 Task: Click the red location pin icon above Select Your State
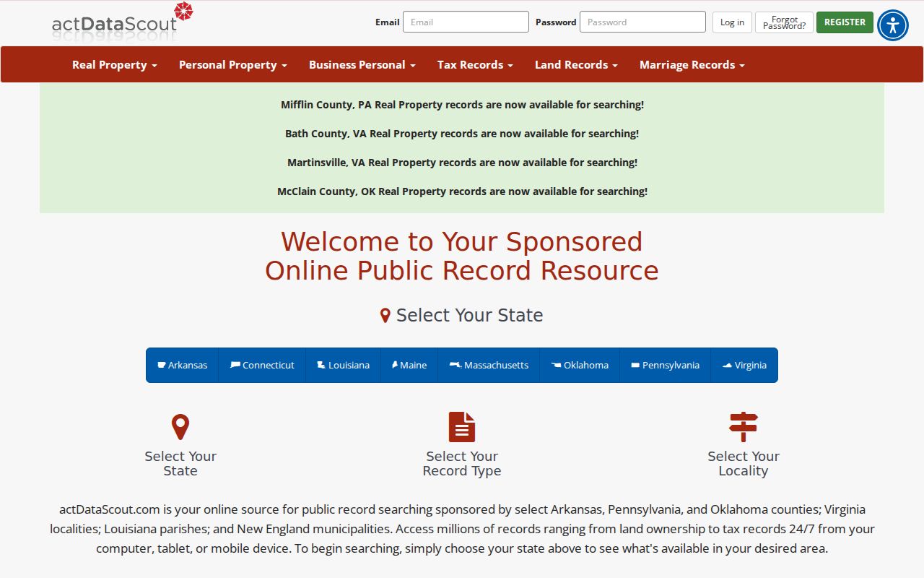(x=180, y=427)
